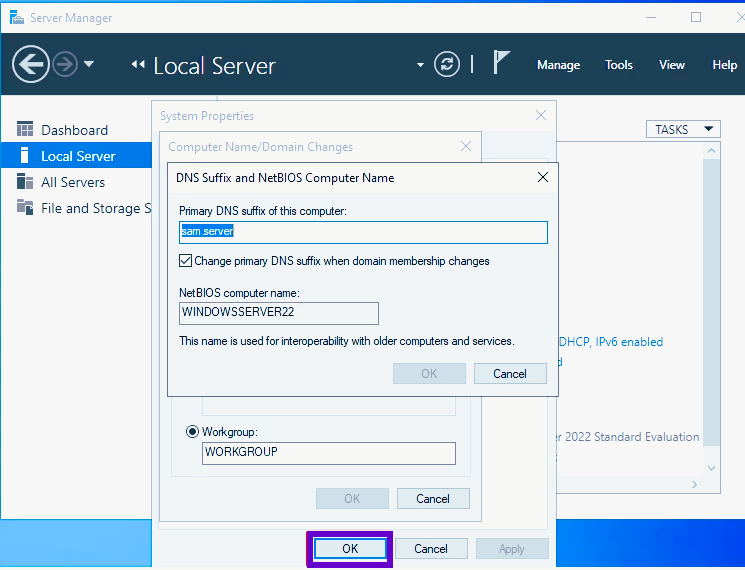Click horizontal scroll right arrow
Screen dimensions: 745x570
point(695,484)
